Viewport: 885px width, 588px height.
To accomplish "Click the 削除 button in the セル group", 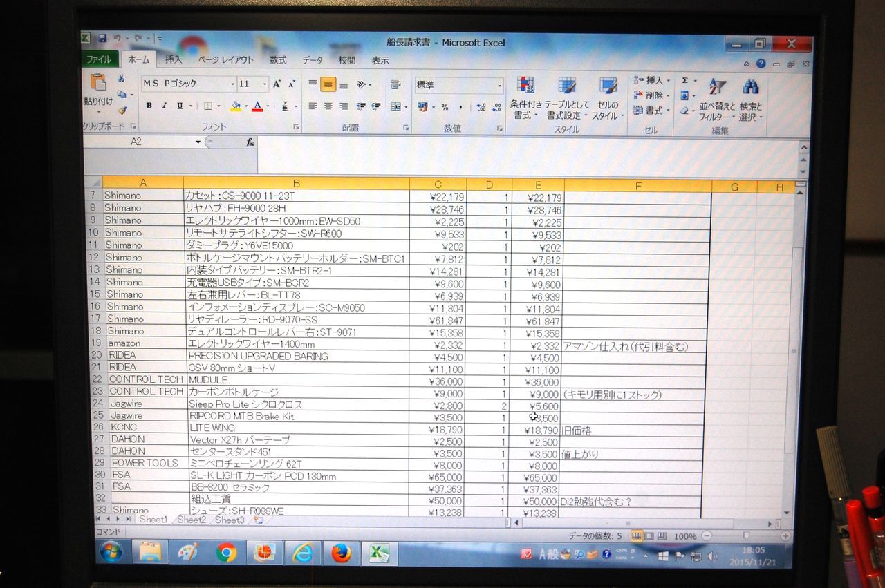I will pos(652,95).
